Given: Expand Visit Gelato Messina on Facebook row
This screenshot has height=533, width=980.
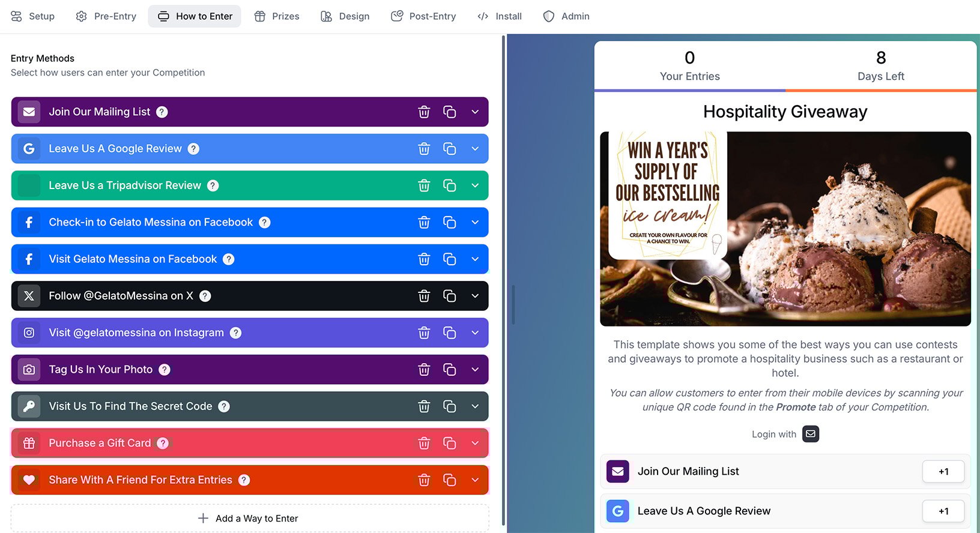Looking at the screenshot, I should [x=475, y=259].
